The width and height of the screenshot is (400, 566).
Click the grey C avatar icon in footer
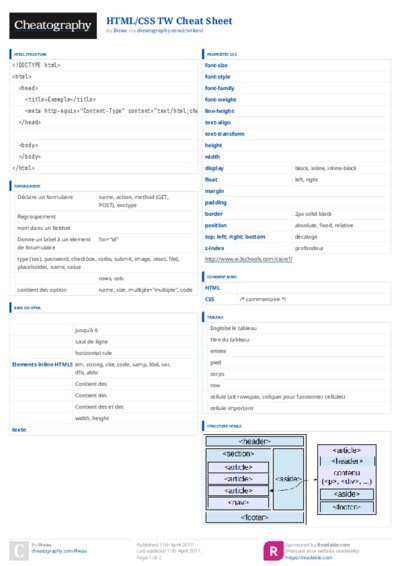(x=19, y=550)
